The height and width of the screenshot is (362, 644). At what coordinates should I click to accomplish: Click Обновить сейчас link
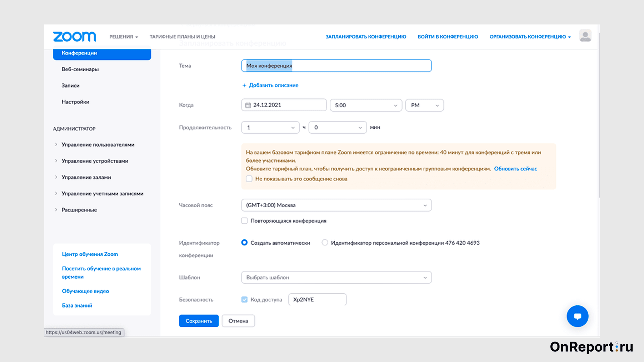[516, 169]
